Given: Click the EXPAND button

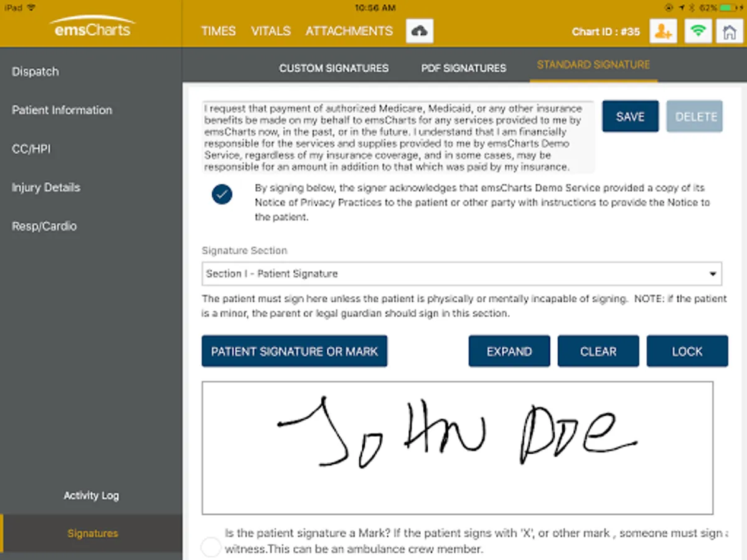Looking at the screenshot, I should click(x=509, y=352).
